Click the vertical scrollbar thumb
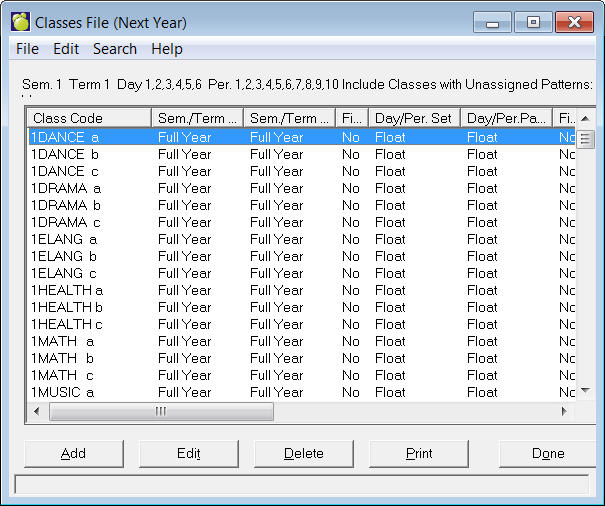The width and height of the screenshot is (605, 506). point(586,138)
